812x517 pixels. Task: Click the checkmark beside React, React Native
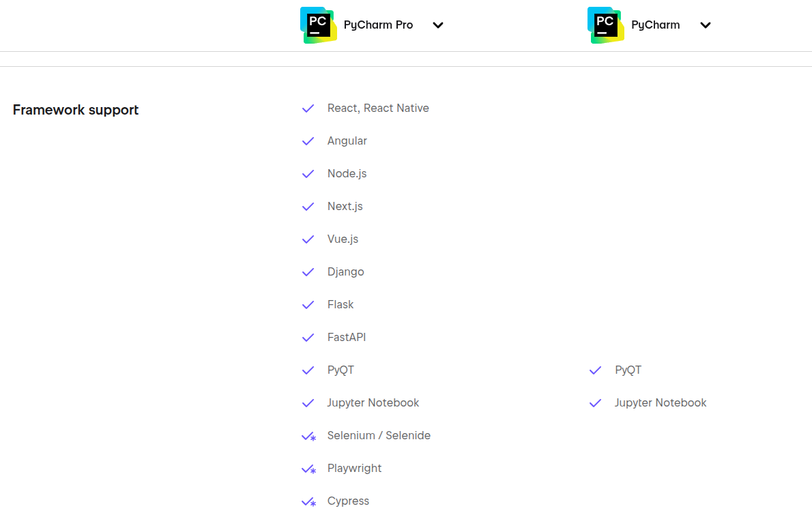pyautogui.click(x=308, y=108)
